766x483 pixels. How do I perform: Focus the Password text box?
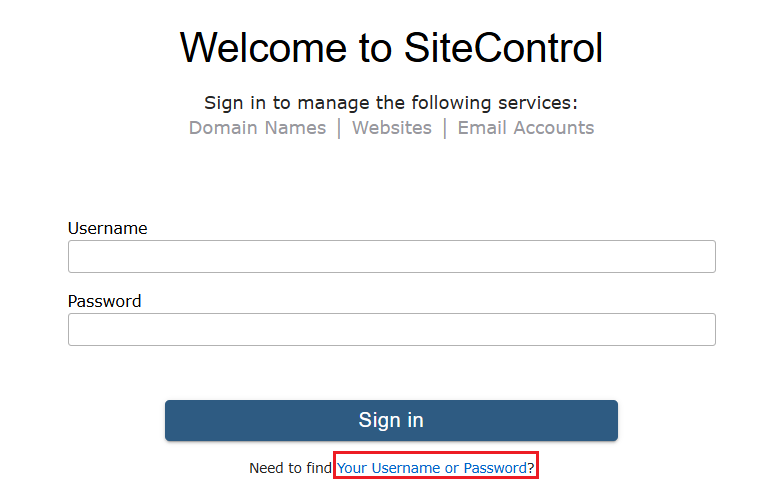point(391,330)
